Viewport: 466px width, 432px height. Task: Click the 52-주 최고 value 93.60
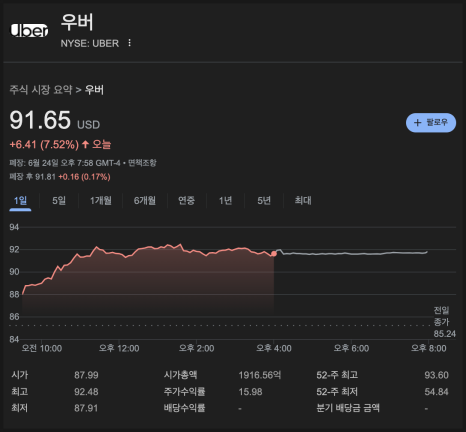pyautogui.click(x=436, y=375)
